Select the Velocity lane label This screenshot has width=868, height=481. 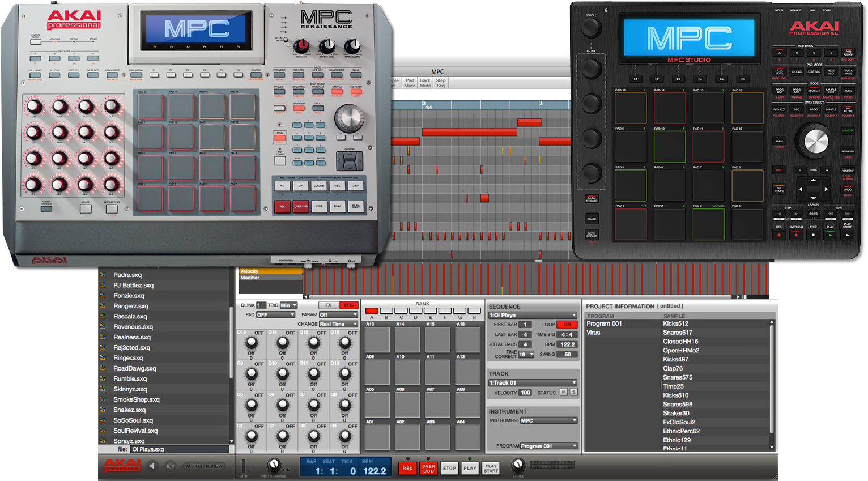(271, 271)
